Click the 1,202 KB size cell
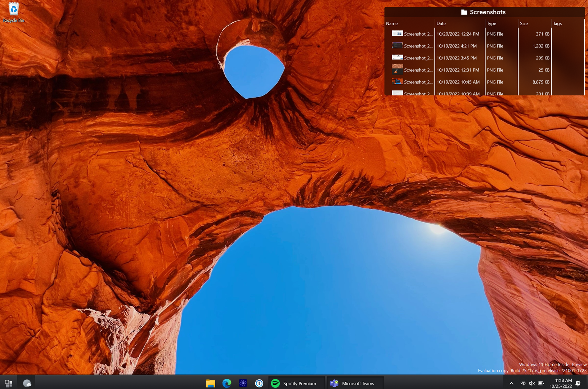Viewport: 588px width, 389px height. (541, 46)
